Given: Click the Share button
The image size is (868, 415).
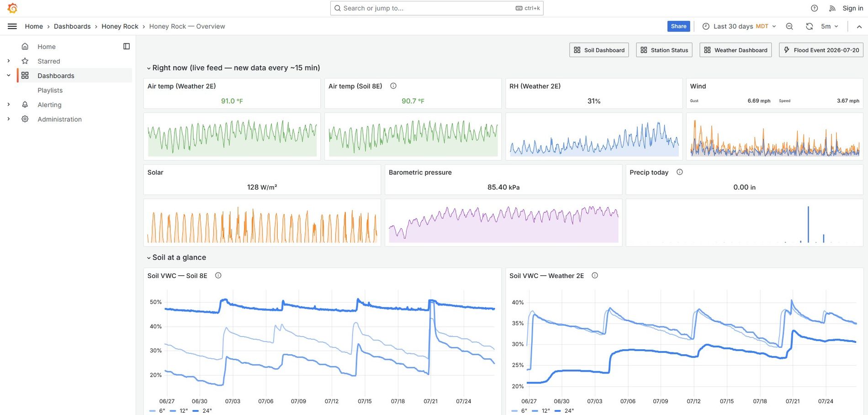Looking at the screenshot, I should tap(678, 26).
